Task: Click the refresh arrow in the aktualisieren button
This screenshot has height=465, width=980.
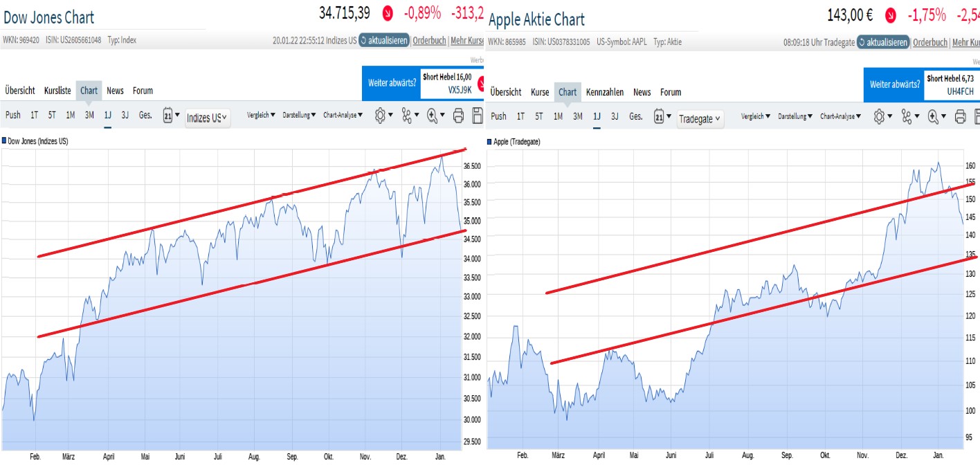Action: point(363,40)
